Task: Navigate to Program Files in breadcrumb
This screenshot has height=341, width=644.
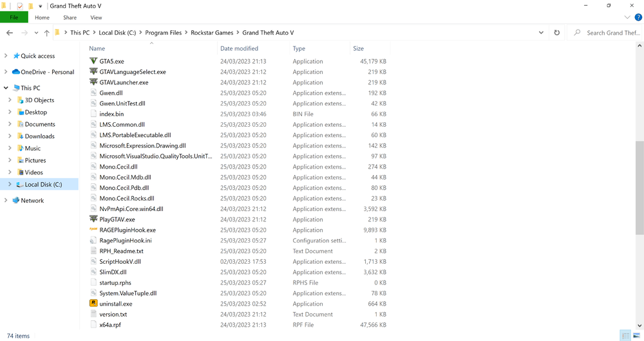Action: tap(163, 33)
